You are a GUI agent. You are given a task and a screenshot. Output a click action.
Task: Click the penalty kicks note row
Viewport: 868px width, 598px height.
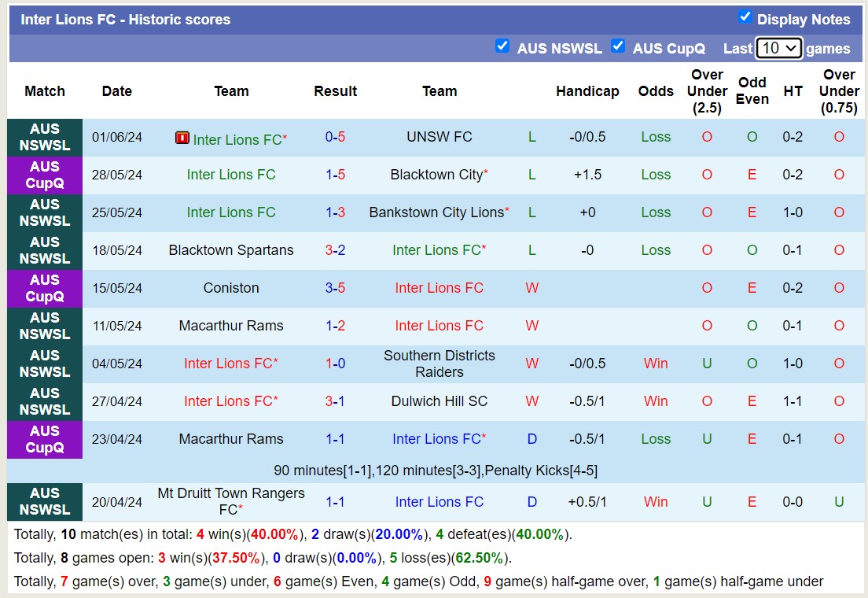(x=436, y=471)
